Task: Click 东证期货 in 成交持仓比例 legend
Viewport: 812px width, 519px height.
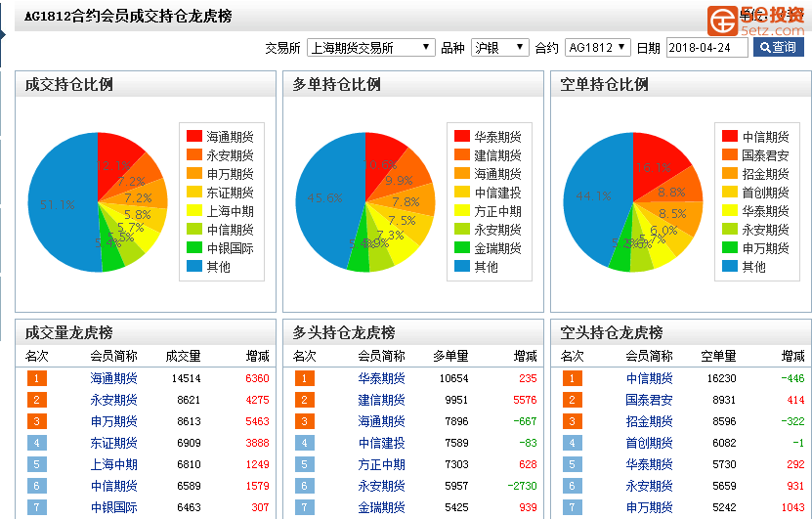Action: 230,193
